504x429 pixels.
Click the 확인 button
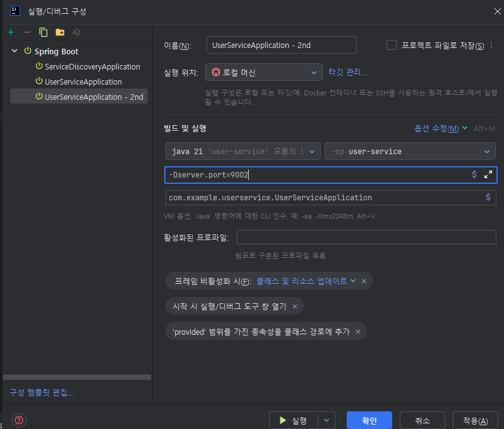point(369,421)
